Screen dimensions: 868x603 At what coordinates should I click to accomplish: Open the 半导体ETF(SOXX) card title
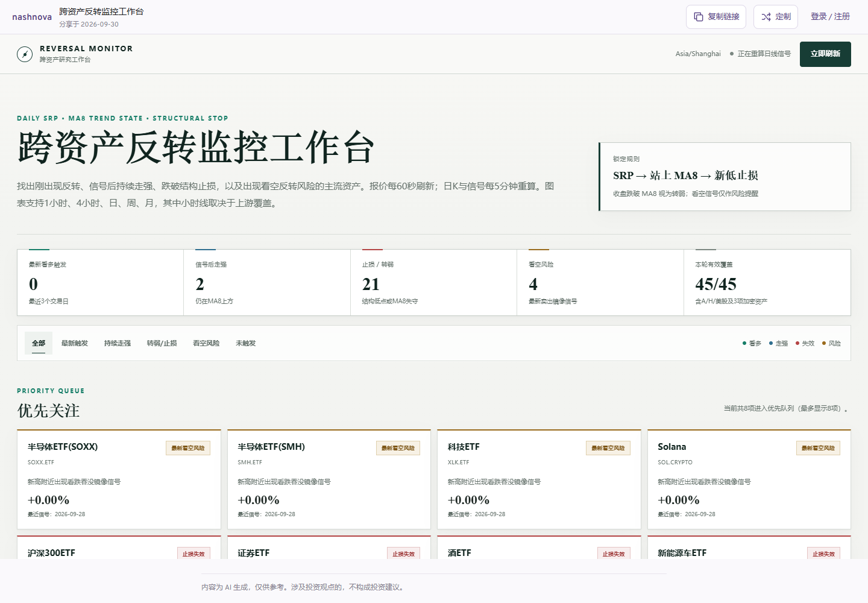click(x=63, y=447)
